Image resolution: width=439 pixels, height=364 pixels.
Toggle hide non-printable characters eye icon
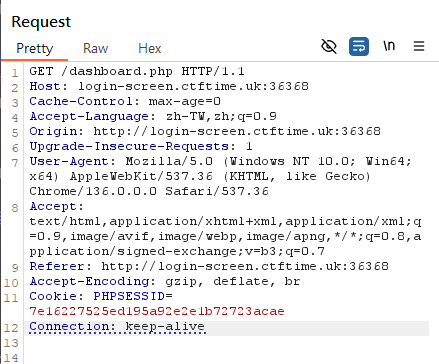coord(329,46)
